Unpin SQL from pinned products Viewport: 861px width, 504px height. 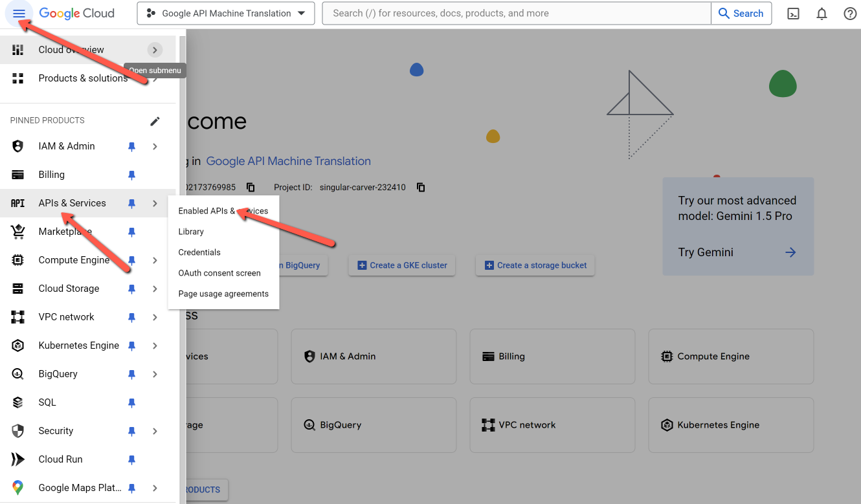pos(131,403)
